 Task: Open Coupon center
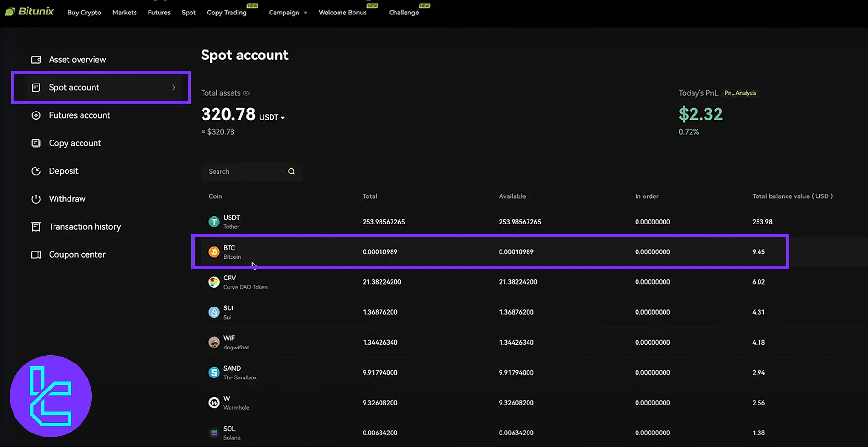[x=77, y=254]
